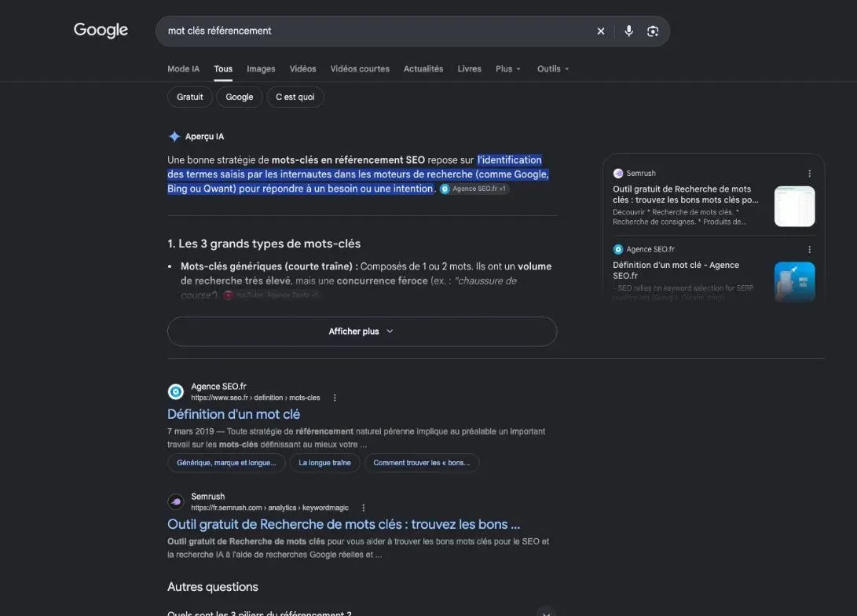Open Semrush card 'Outil gratuit de Recherche de mots clés'
Screen dimensions: 857x616
(x=686, y=195)
